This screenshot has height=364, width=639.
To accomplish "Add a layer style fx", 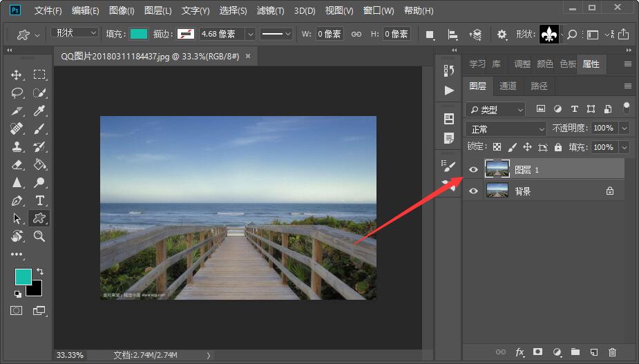I will coord(519,352).
